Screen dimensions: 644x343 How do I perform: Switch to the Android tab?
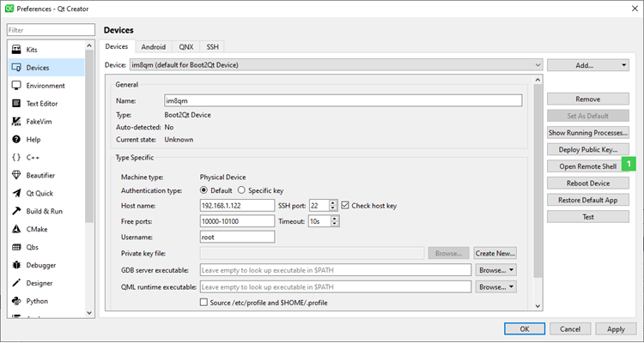pos(154,47)
